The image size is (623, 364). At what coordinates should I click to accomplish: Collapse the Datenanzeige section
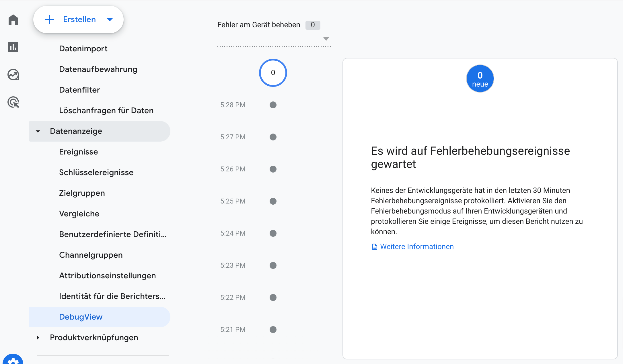(x=38, y=131)
